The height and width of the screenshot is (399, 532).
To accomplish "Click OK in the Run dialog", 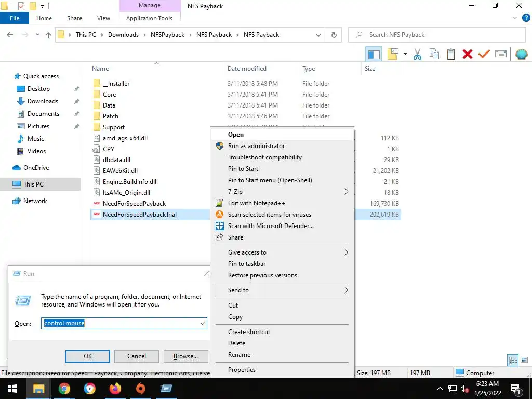I will click(x=87, y=356).
